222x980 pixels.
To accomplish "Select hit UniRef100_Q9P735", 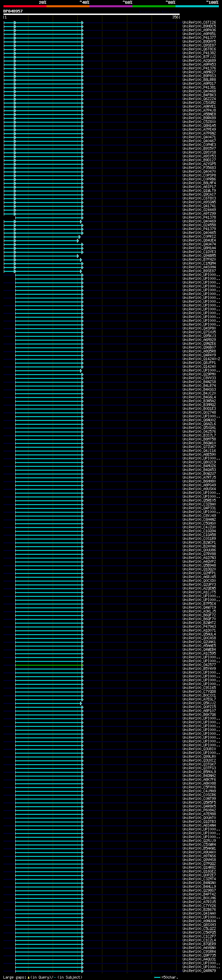I will click(x=199, y=955).
